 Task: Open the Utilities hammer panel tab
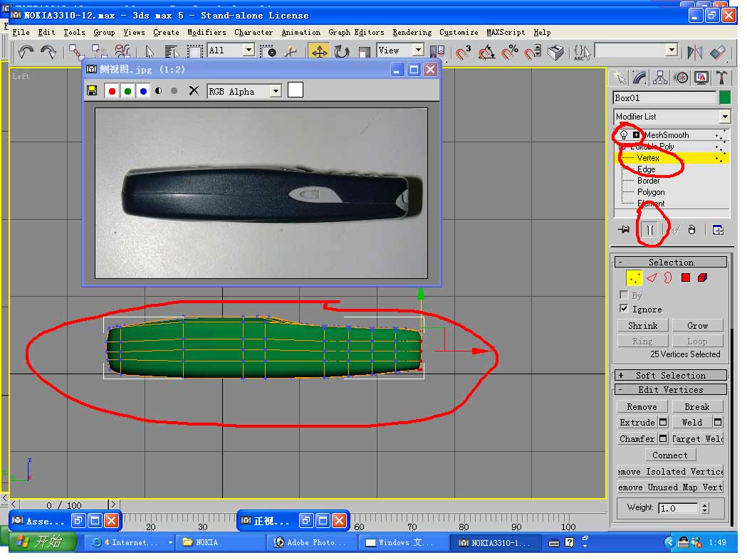721,78
